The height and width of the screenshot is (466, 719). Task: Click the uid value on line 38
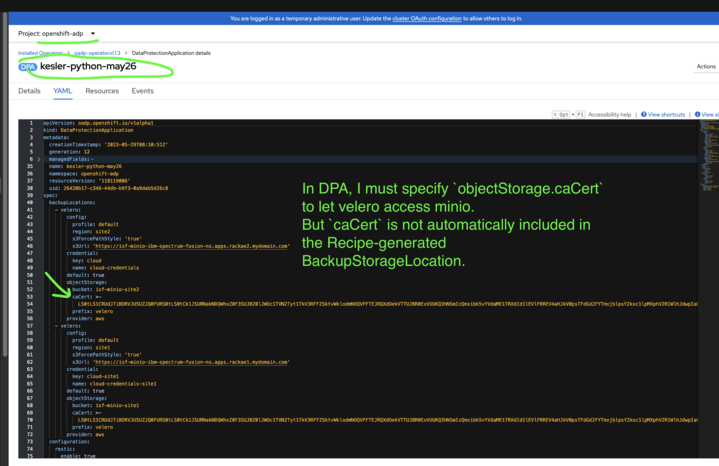click(x=116, y=188)
